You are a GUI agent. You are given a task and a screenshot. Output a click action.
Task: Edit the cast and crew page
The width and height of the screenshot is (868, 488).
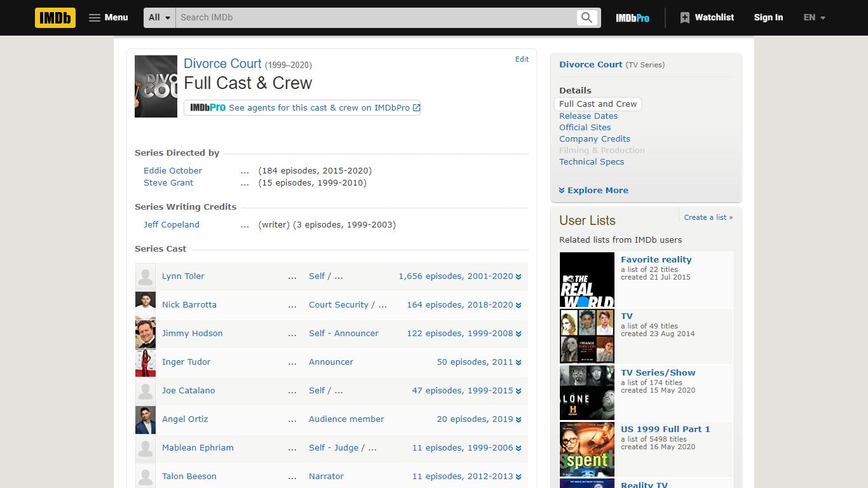(x=522, y=59)
